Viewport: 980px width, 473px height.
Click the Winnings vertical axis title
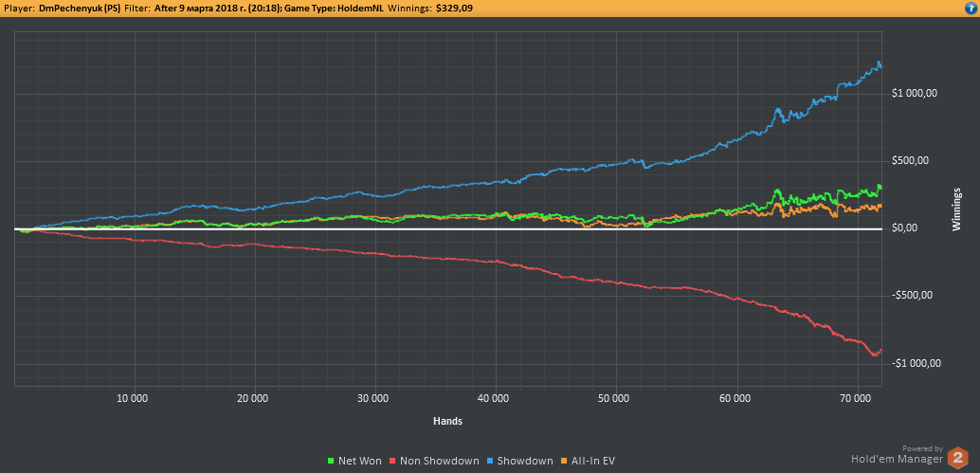click(x=956, y=209)
